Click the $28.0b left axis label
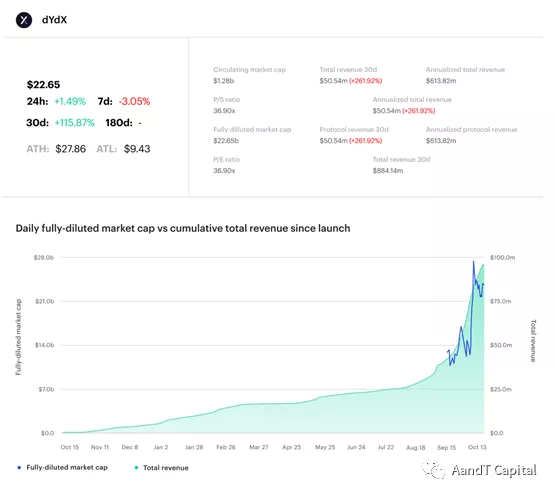 coord(44,258)
